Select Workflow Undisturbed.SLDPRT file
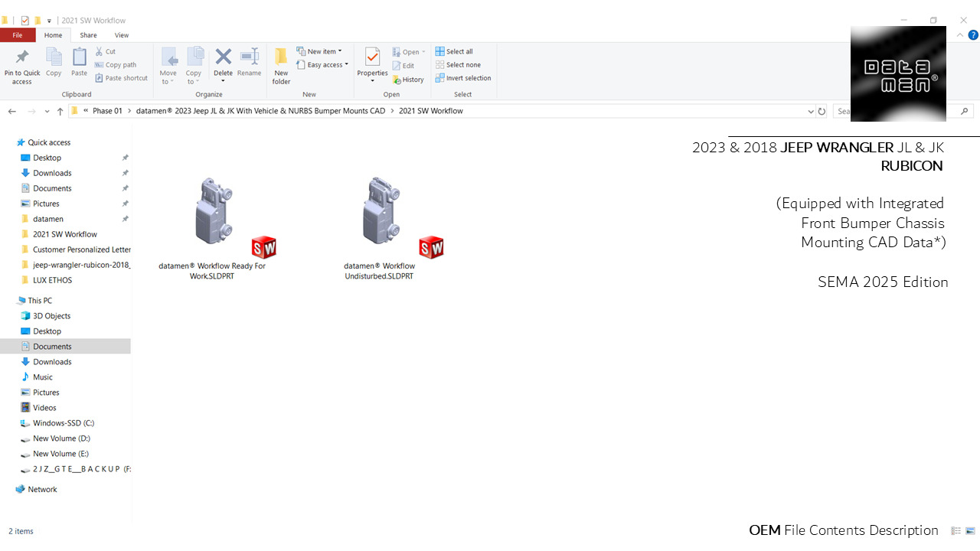Screen dimensions: 980x551 [x=380, y=228]
